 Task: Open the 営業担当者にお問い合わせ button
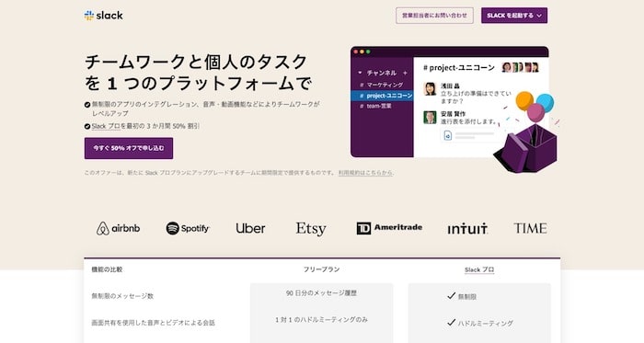click(434, 16)
